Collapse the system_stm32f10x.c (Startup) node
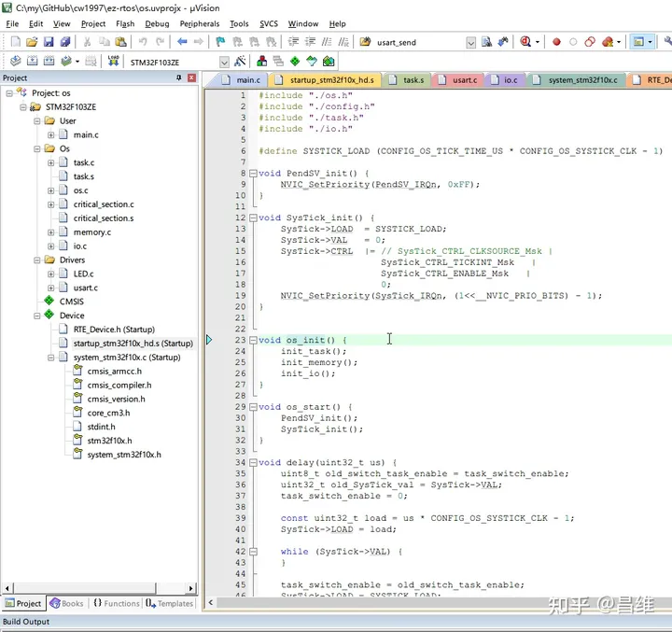Image resolution: width=672 pixels, height=632 pixels. (x=50, y=358)
